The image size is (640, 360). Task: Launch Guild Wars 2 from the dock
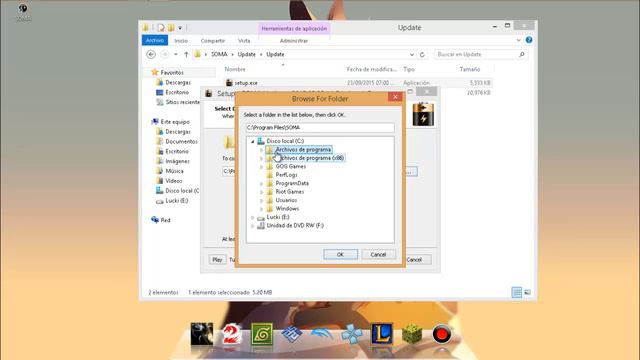point(232,334)
